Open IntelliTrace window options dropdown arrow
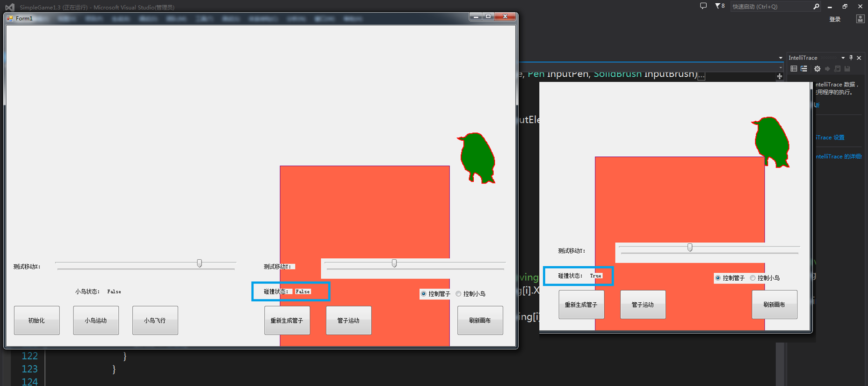This screenshot has height=386, width=868. tap(843, 58)
